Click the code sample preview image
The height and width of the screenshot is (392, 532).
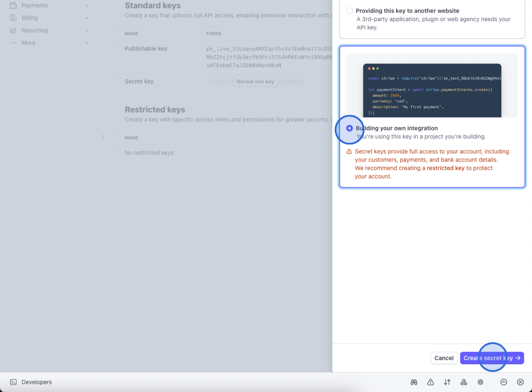(432, 85)
